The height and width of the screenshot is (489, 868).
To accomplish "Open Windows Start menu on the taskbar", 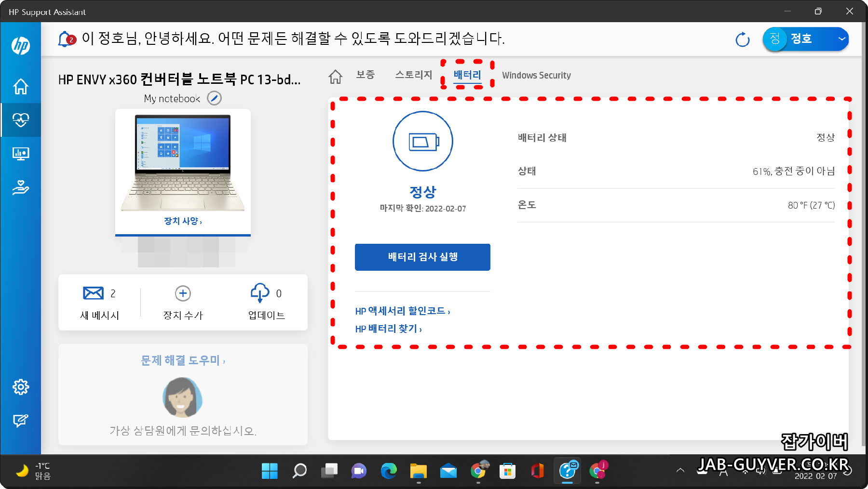I will tap(270, 471).
